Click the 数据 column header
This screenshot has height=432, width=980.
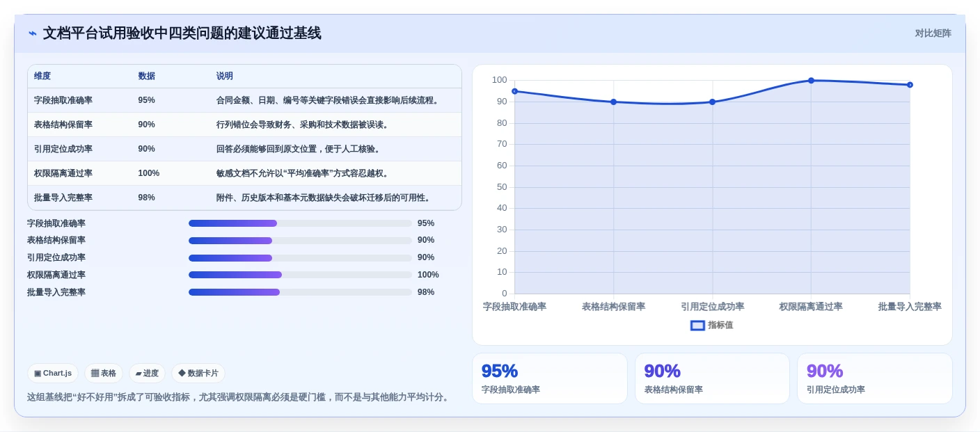[x=146, y=77]
